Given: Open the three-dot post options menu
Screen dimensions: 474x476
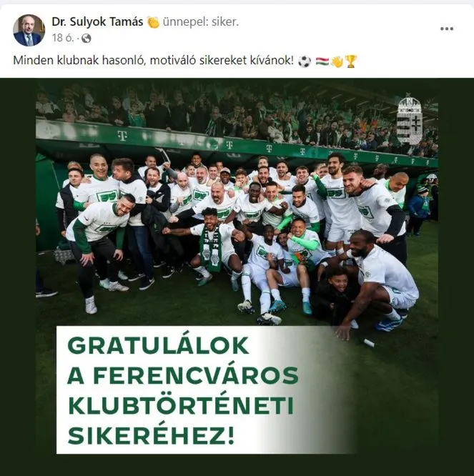Looking at the screenshot, I should (x=447, y=29).
